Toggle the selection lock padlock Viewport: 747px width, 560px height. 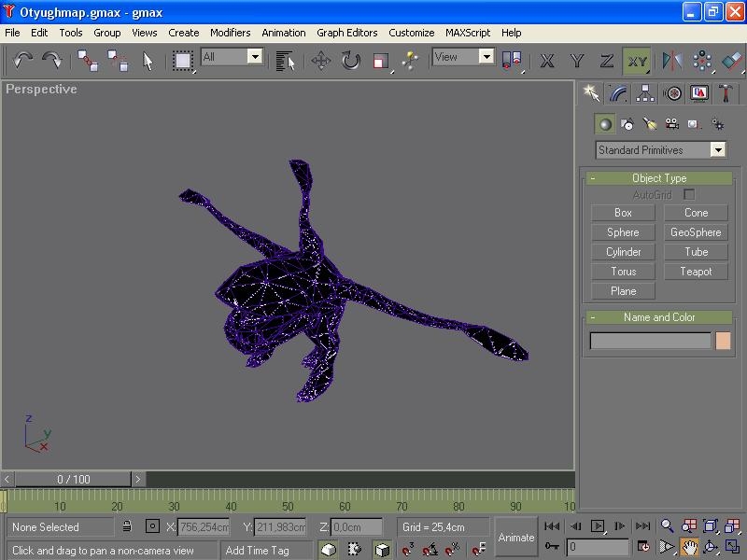(127, 527)
